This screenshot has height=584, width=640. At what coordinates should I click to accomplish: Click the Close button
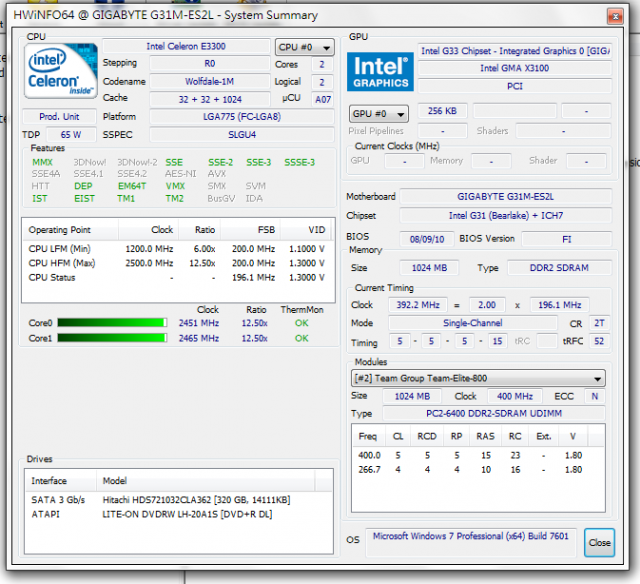pyautogui.click(x=599, y=542)
